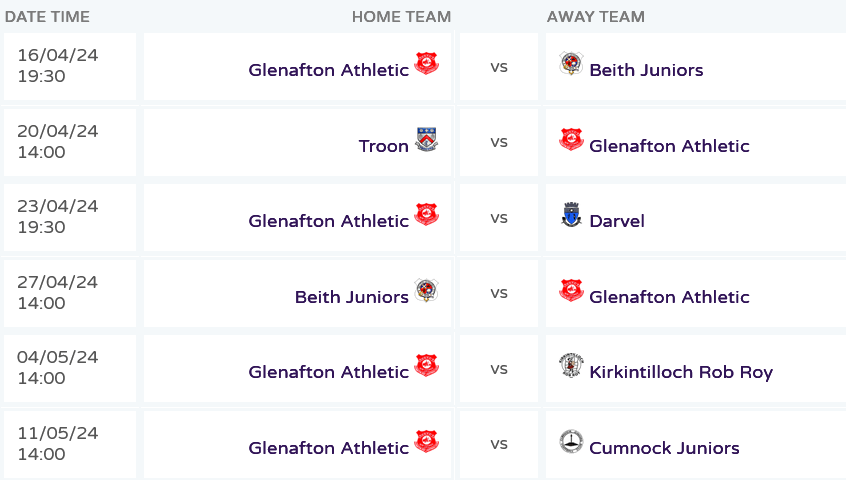This screenshot has height=480, width=846.
Task: Click Glenafton Athletic crest in 16/04/24 fixture
Action: [x=427, y=64]
